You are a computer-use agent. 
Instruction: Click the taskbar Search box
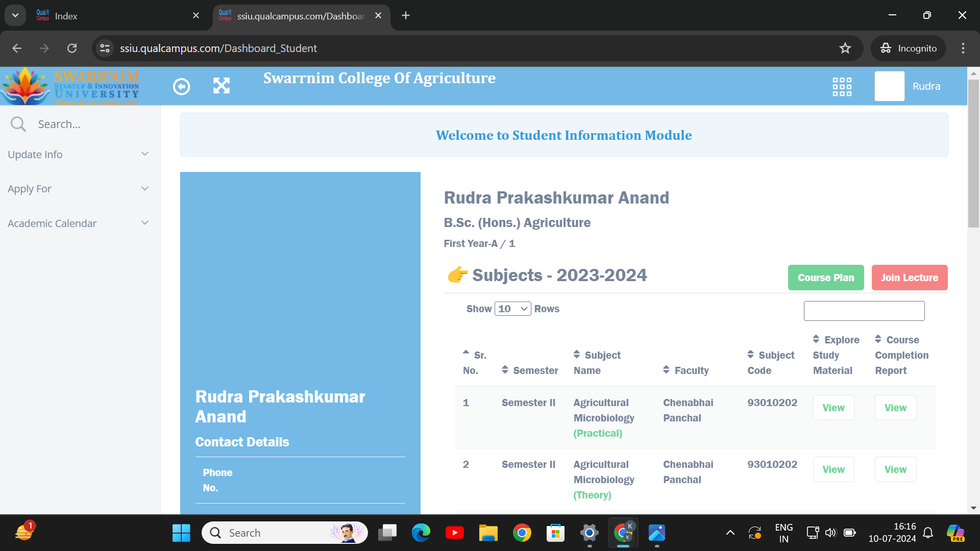coord(285,533)
